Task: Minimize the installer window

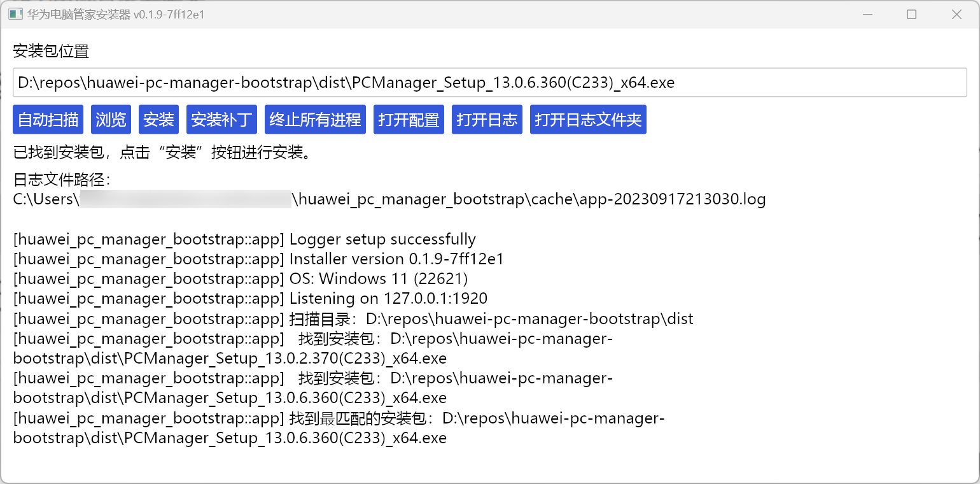Action: point(867,14)
